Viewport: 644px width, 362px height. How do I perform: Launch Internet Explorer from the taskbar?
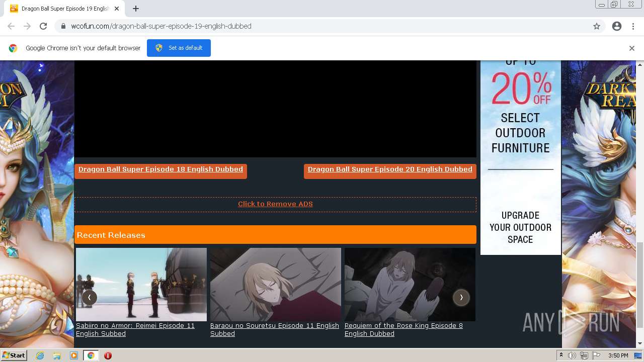tap(40, 355)
